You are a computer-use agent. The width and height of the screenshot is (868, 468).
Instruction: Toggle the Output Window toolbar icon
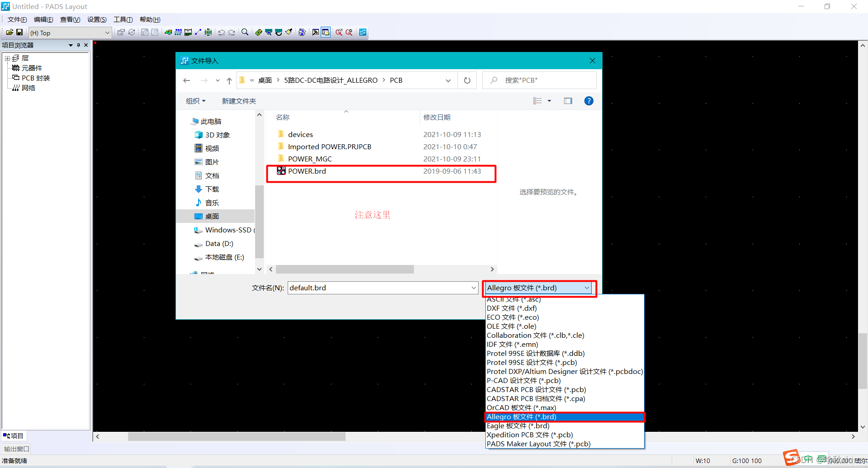click(x=316, y=32)
